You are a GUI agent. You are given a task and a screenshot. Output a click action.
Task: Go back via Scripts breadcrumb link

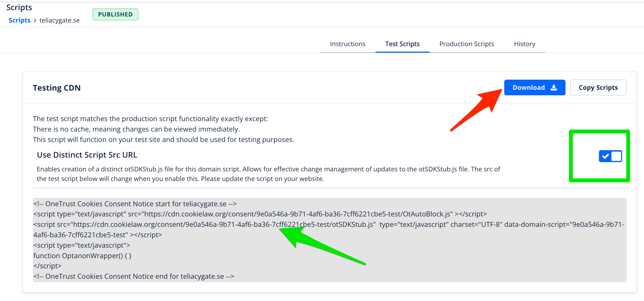(x=19, y=20)
